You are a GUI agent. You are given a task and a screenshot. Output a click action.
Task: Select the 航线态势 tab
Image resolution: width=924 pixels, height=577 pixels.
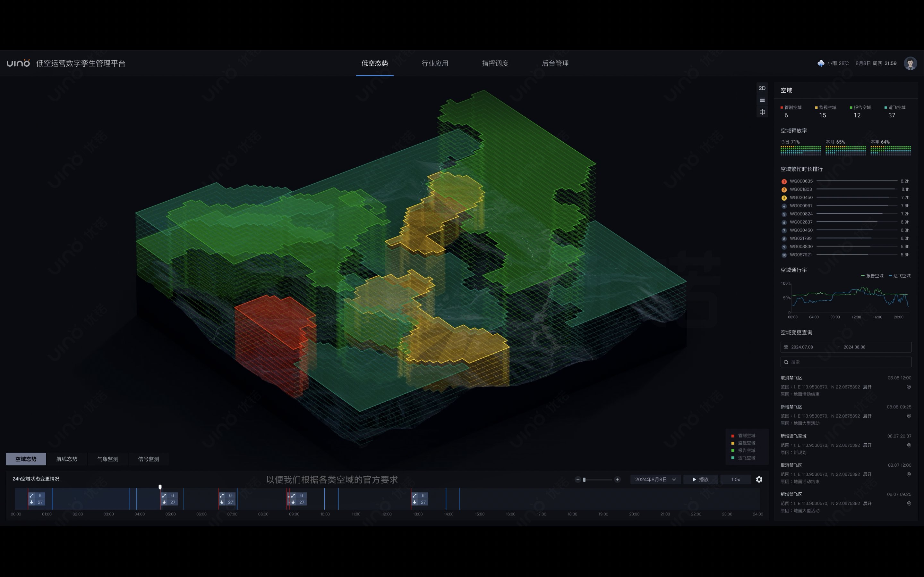click(x=67, y=459)
